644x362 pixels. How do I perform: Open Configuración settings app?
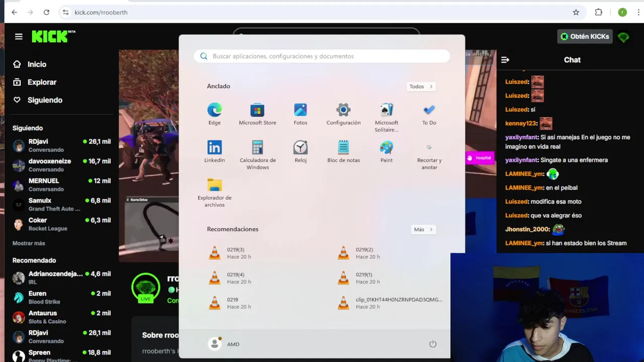click(x=343, y=114)
